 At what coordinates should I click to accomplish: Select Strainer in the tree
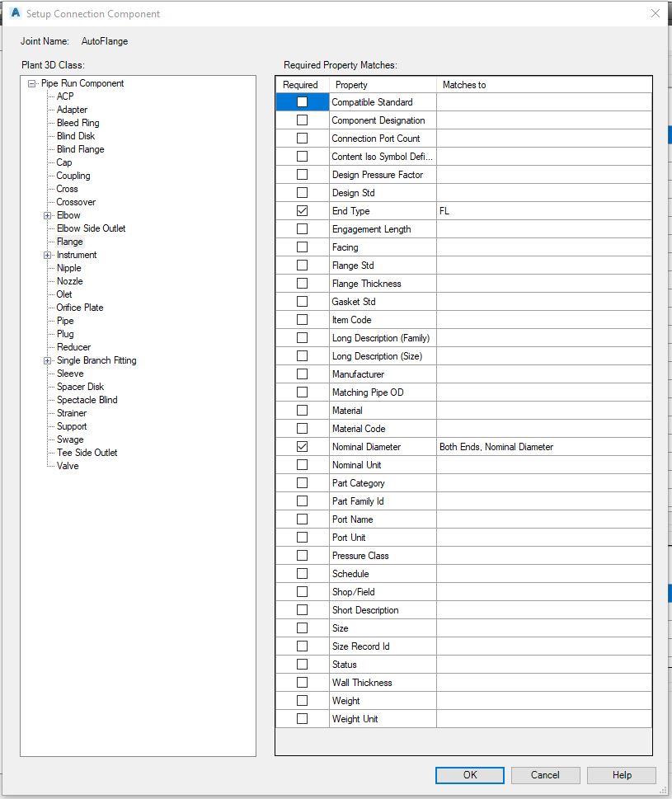pyautogui.click(x=72, y=413)
